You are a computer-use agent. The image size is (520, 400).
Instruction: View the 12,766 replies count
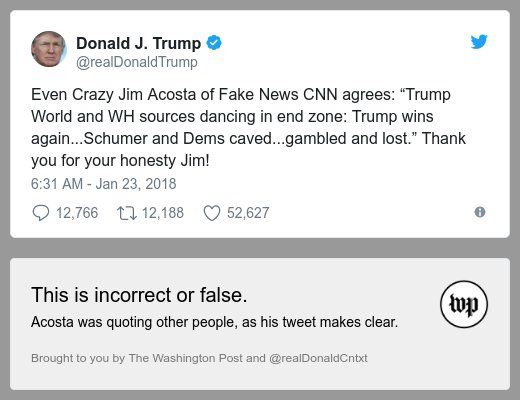[x=77, y=213]
